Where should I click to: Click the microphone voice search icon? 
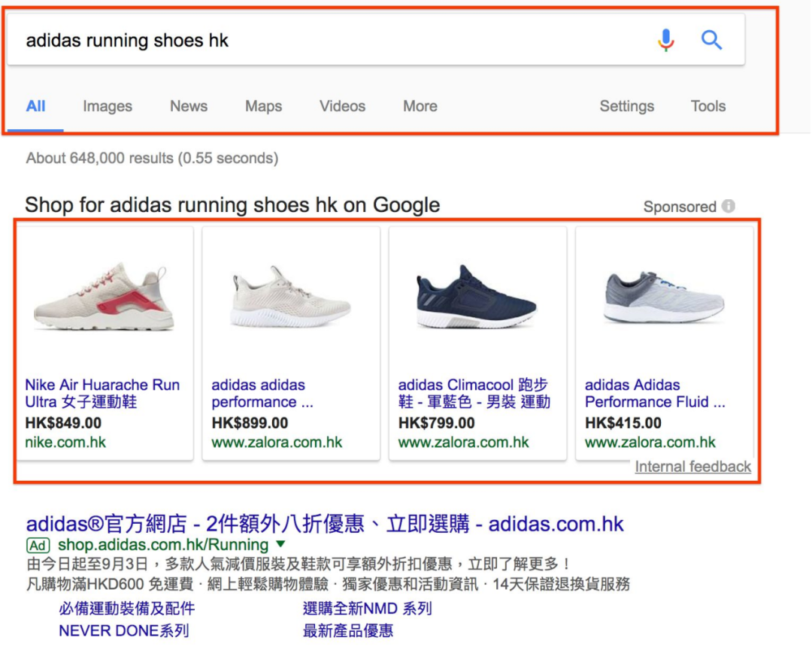click(665, 40)
